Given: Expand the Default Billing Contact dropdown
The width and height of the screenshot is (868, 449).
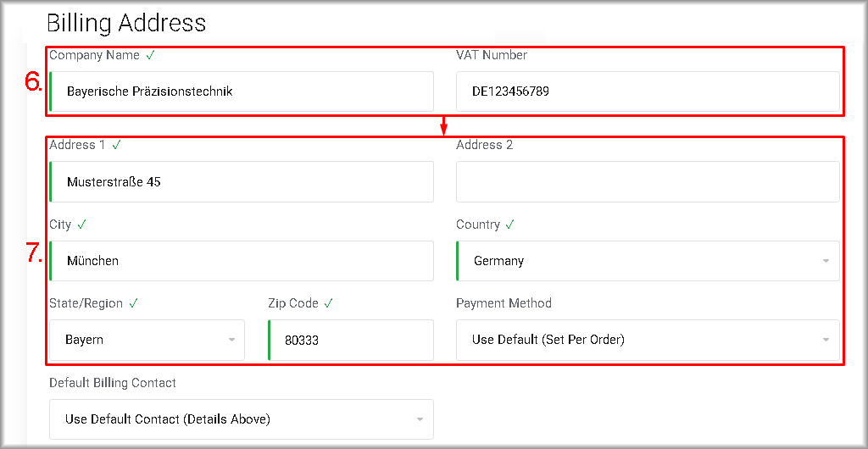Looking at the screenshot, I should pos(241,419).
